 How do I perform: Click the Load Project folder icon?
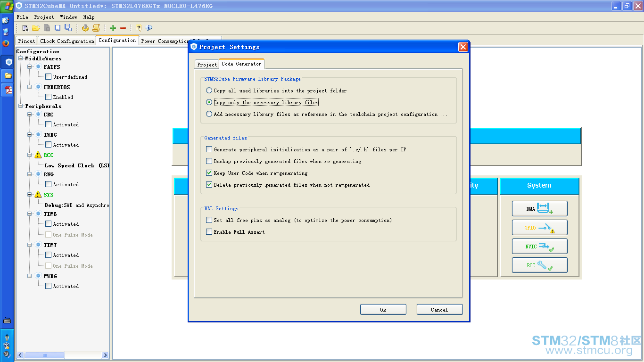point(36,28)
